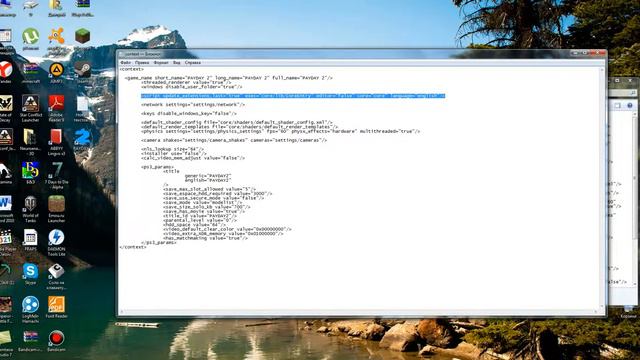This screenshot has width=640, height=360.
Task: Click the calc_video_mem_adjust line
Action: (193, 158)
